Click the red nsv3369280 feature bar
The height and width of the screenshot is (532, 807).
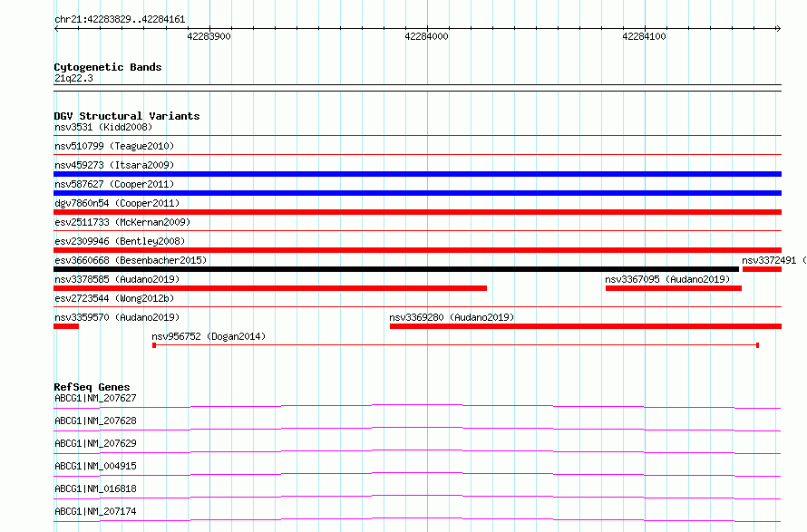(586, 326)
